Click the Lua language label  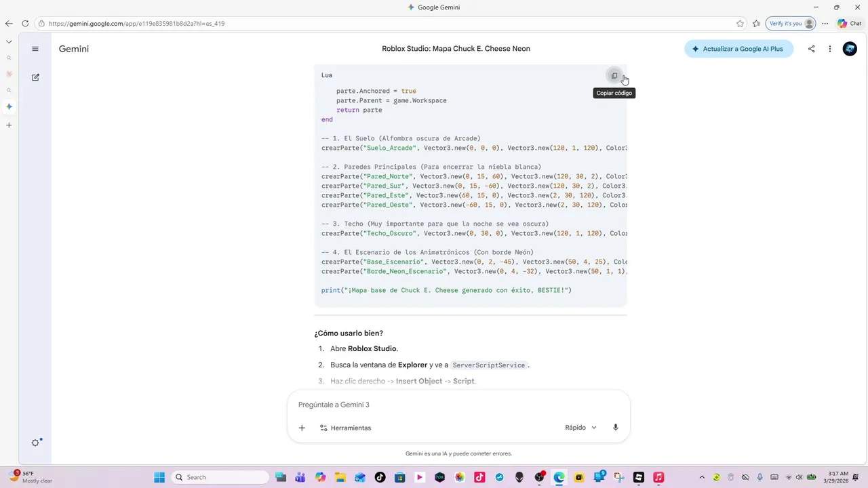[x=327, y=75]
